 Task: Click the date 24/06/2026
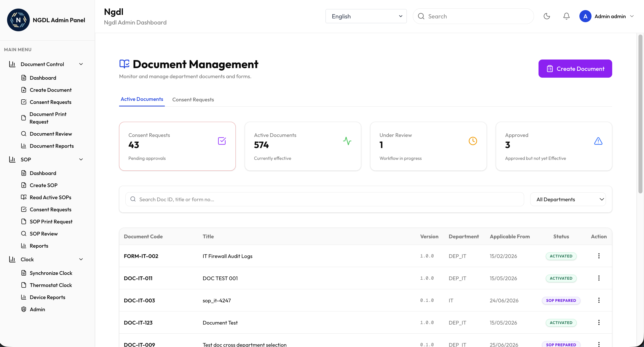pos(504,300)
